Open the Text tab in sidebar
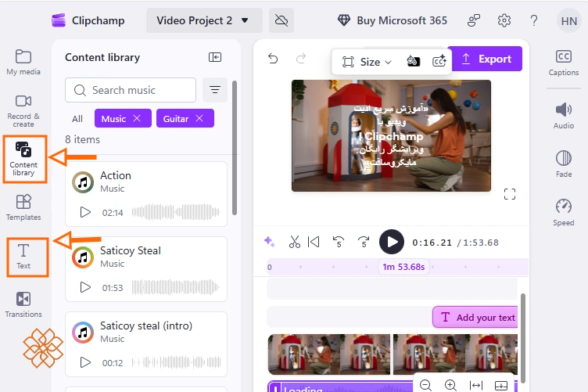588x392 pixels. tap(23, 257)
